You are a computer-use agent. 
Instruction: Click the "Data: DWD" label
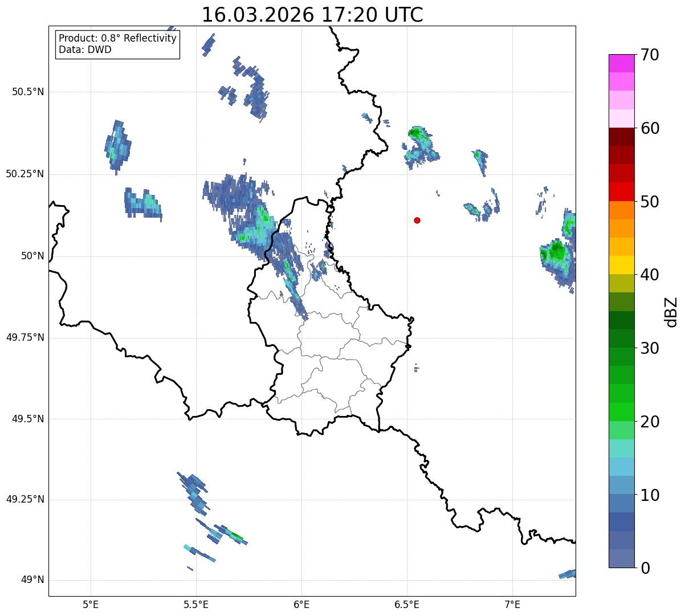pyautogui.click(x=85, y=50)
